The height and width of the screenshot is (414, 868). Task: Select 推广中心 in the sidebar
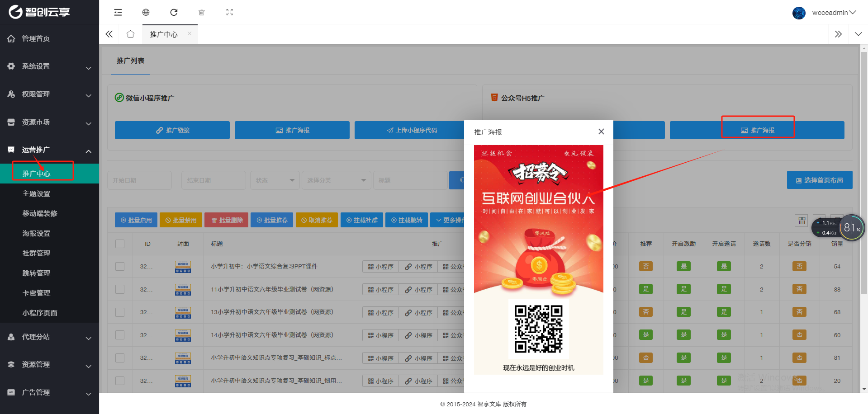49,174
